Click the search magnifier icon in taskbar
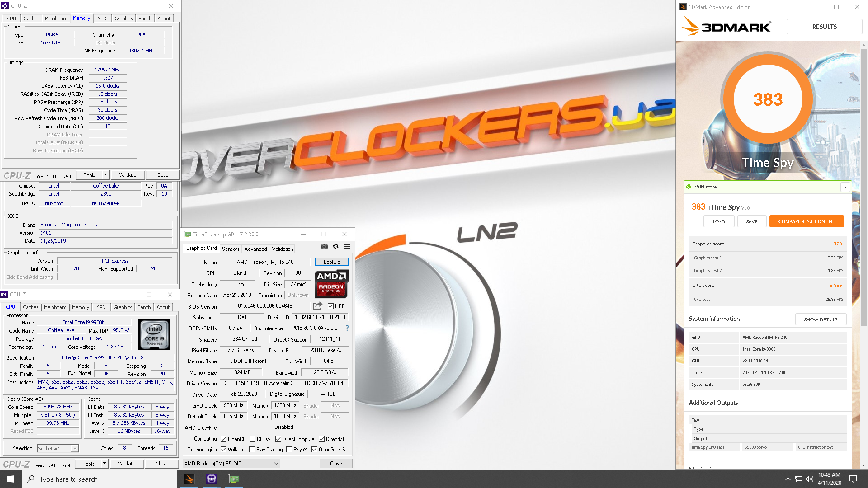 pyautogui.click(x=31, y=479)
